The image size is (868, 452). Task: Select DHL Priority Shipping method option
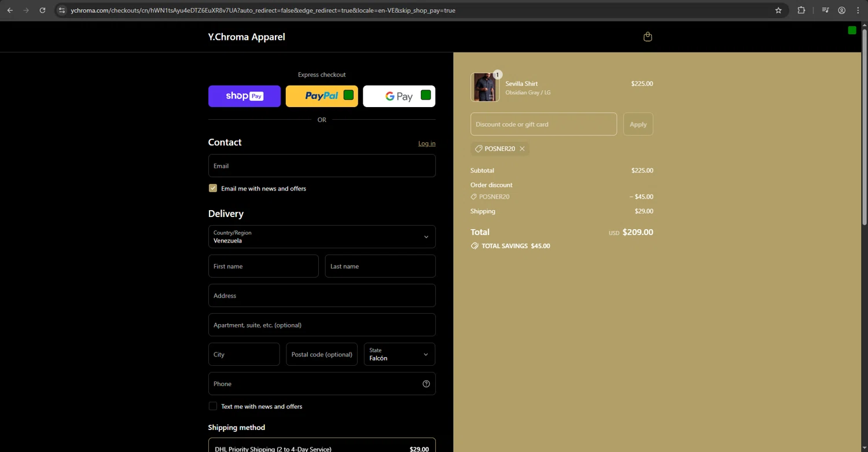322,446
